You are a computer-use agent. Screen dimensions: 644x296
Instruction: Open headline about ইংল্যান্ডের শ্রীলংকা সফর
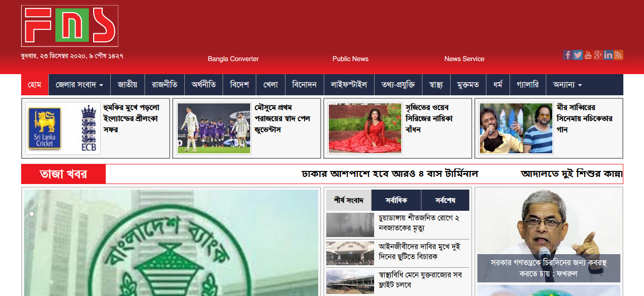click(132, 119)
